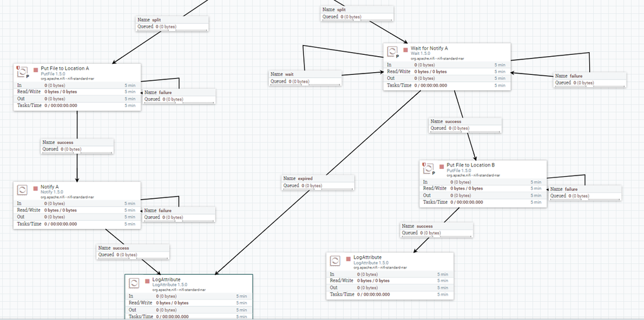Click the Out row of the selected LogAttribute processor

pos(189,310)
